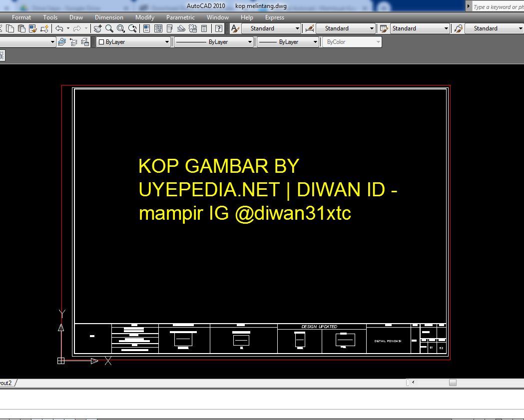Open the multileader style Standard dropdown
Screen dimensions: 524x420
click(495, 28)
